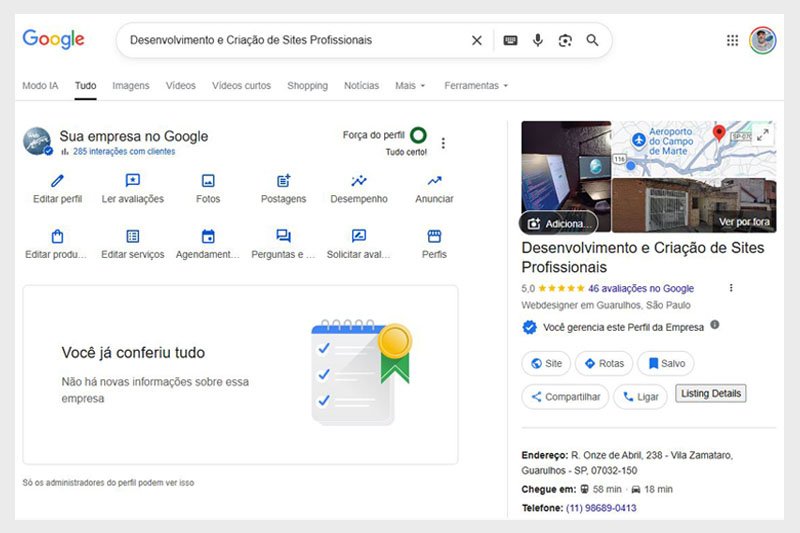Switch to Notícias tab
The height and width of the screenshot is (533, 800).
361,86
